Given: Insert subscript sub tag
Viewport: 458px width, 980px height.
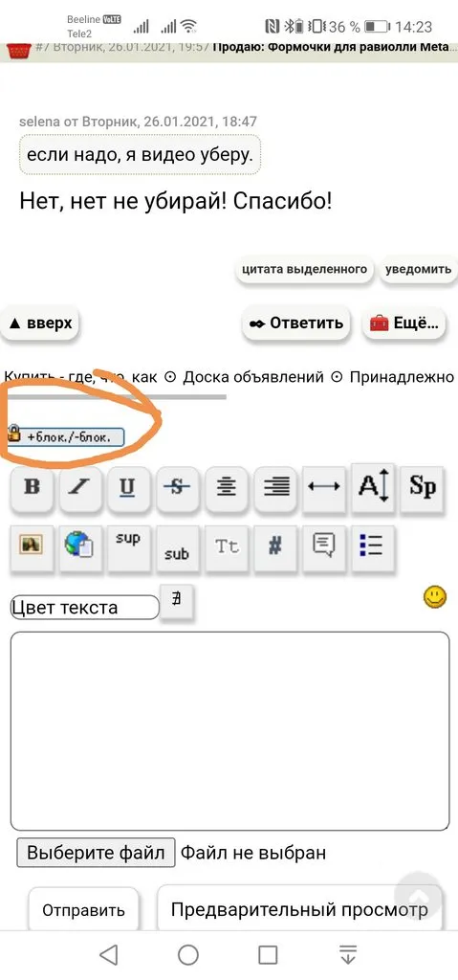Looking at the screenshot, I should point(178,546).
